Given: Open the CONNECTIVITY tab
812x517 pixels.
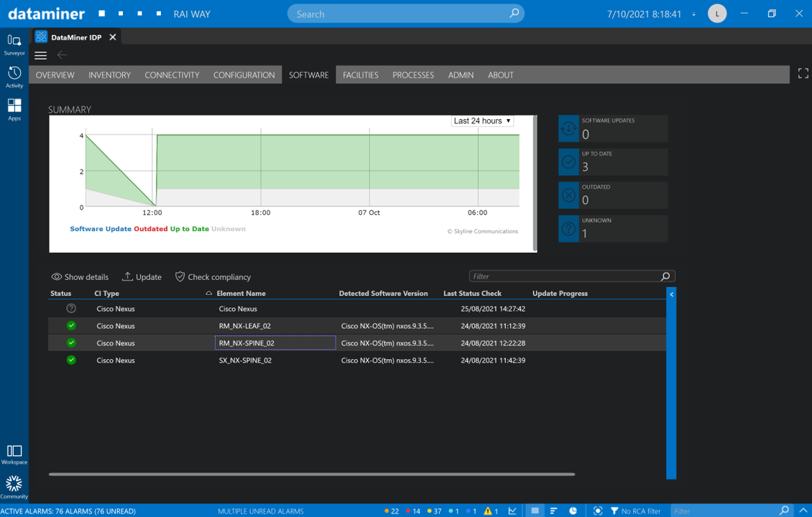Looking at the screenshot, I should pyautogui.click(x=172, y=75).
